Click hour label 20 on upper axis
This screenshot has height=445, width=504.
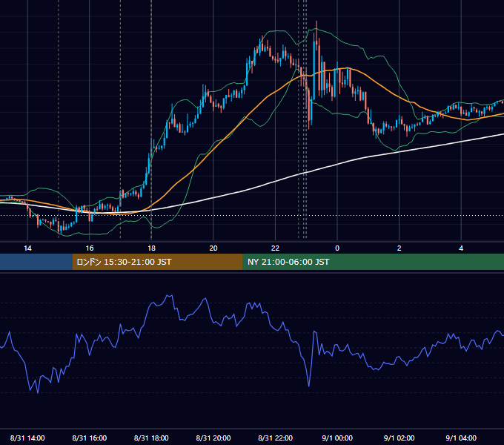213,248
